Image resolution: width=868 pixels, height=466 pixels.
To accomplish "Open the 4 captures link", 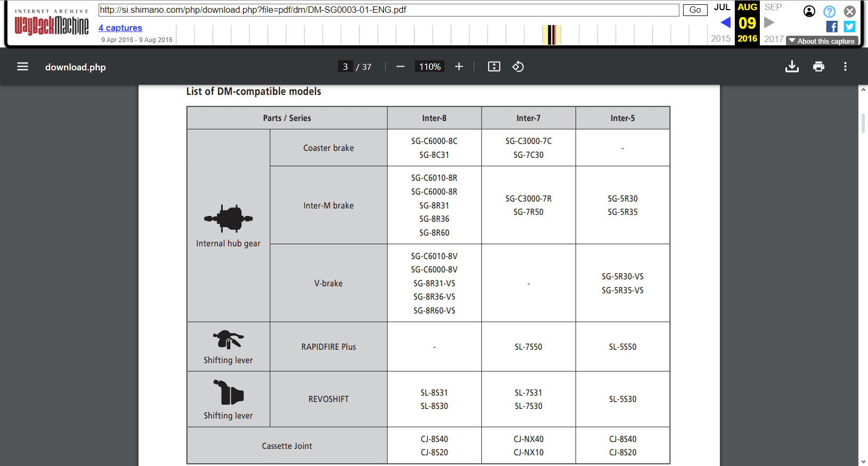I will (x=120, y=28).
